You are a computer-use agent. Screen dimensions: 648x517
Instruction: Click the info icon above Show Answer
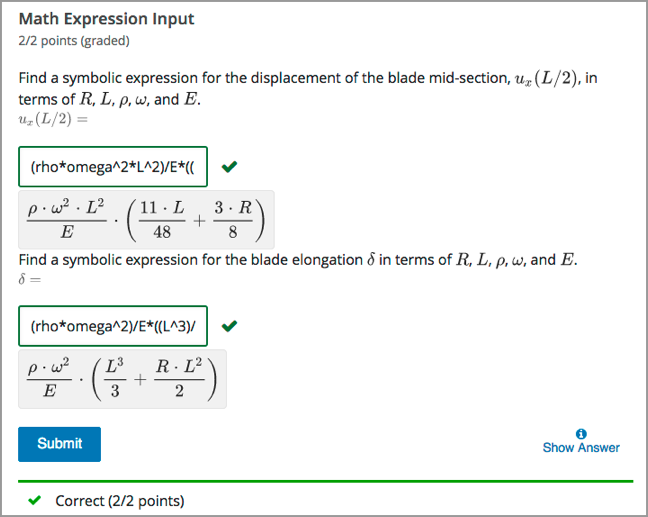pos(581,433)
